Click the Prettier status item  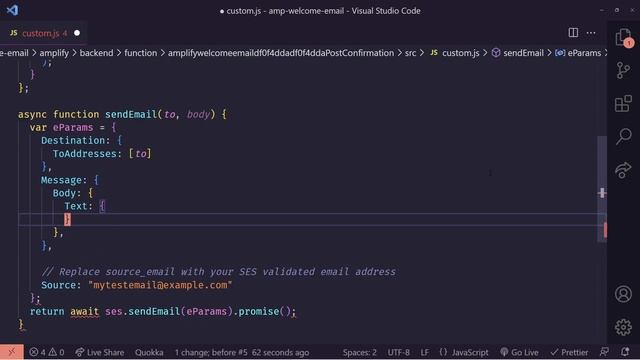click(x=569, y=352)
